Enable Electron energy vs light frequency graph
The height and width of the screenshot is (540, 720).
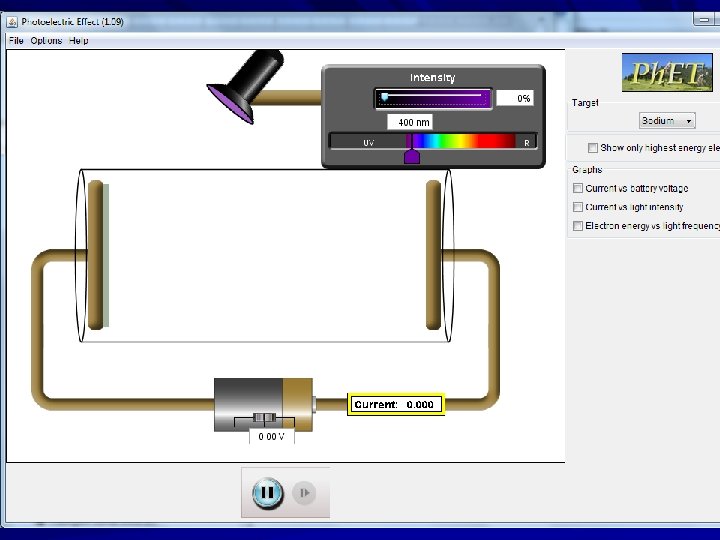578,226
